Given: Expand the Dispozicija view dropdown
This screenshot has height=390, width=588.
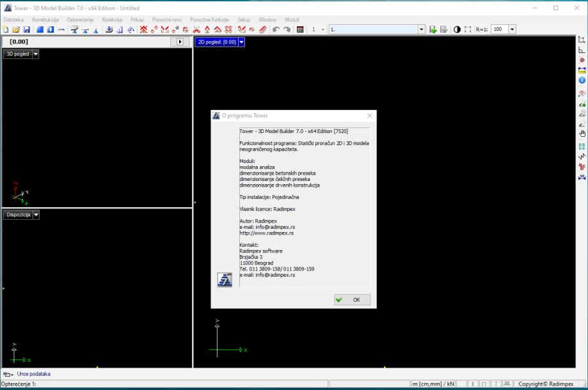Looking at the screenshot, I should point(36,215).
